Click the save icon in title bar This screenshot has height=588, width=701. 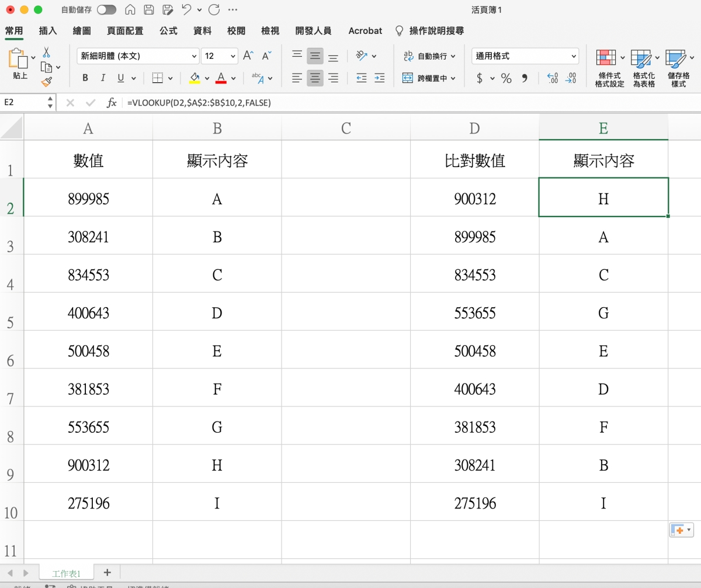tap(149, 10)
